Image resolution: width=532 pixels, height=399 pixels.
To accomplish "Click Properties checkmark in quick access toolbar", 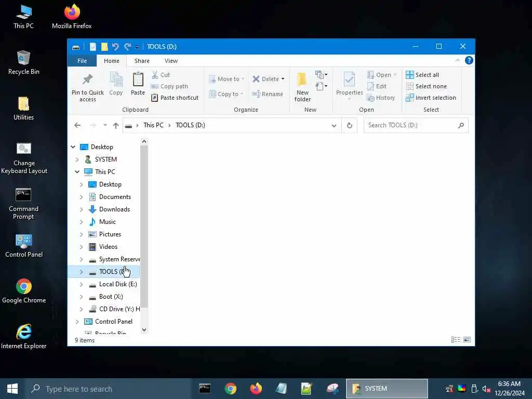I will pyautogui.click(x=92, y=46).
